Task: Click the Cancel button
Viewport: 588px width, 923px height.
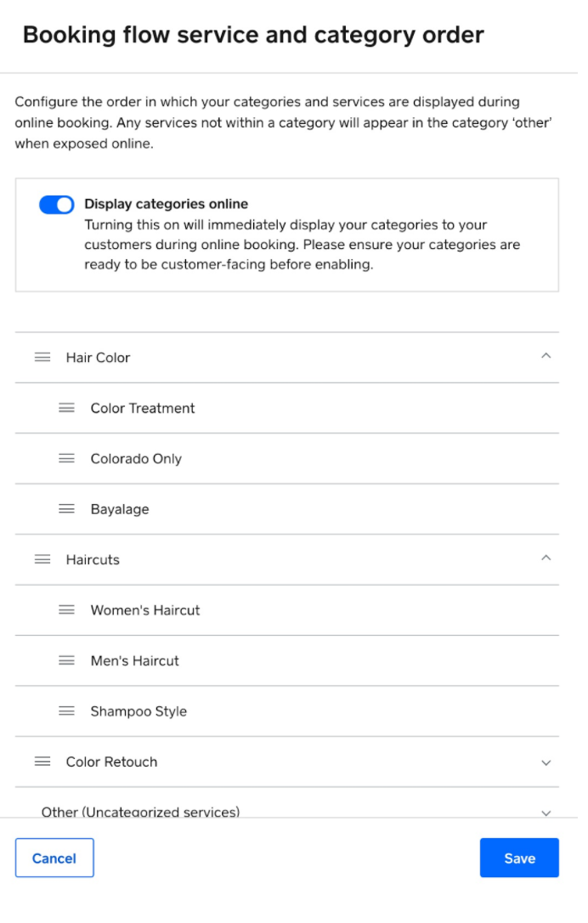Action: [54, 858]
